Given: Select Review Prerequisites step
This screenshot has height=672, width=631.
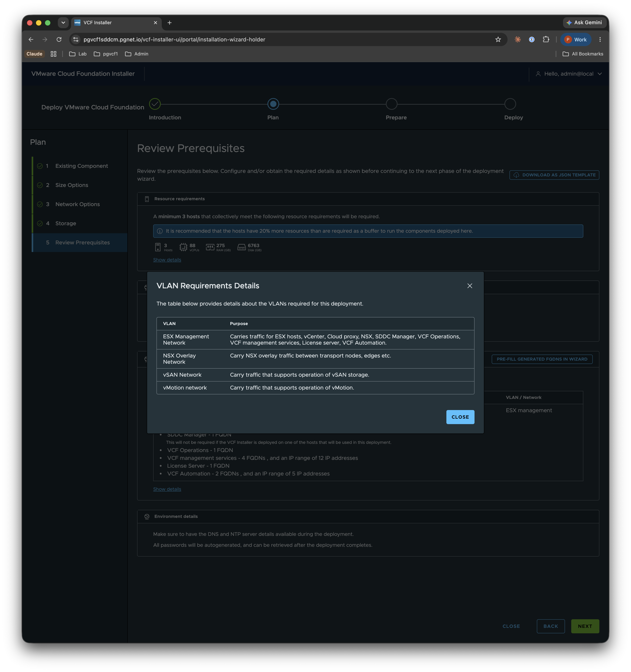Looking at the screenshot, I should 80,243.
